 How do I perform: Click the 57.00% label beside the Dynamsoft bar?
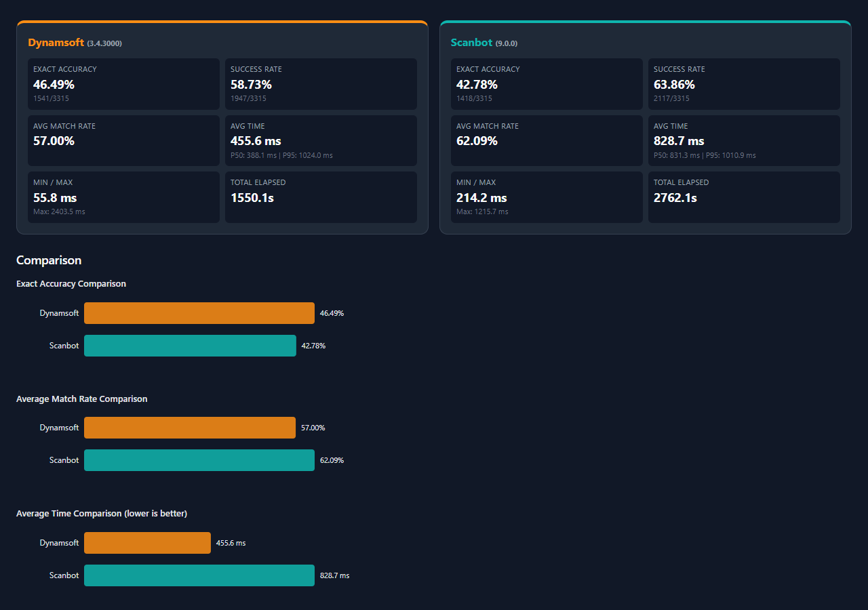pyautogui.click(x=313, y=428)
